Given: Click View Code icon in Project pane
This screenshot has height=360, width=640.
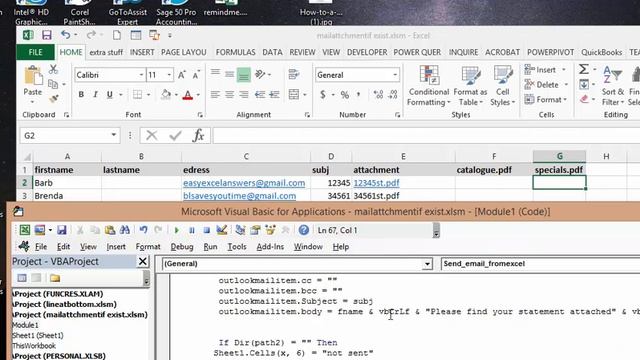Looking at the screenshot, I should (x=22, y=278).
